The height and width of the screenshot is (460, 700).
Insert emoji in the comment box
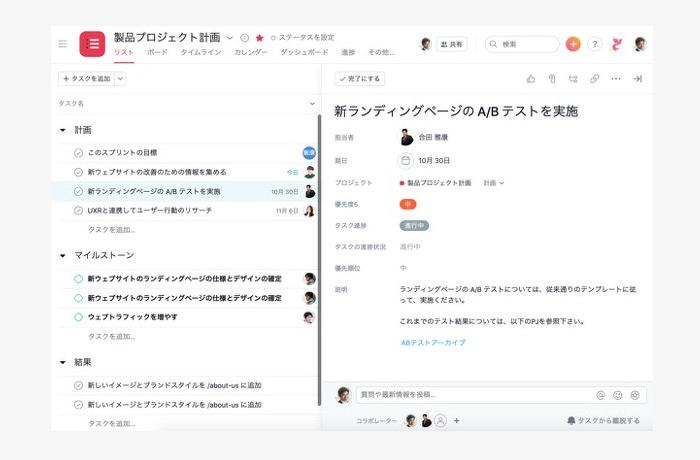point(617,395)
